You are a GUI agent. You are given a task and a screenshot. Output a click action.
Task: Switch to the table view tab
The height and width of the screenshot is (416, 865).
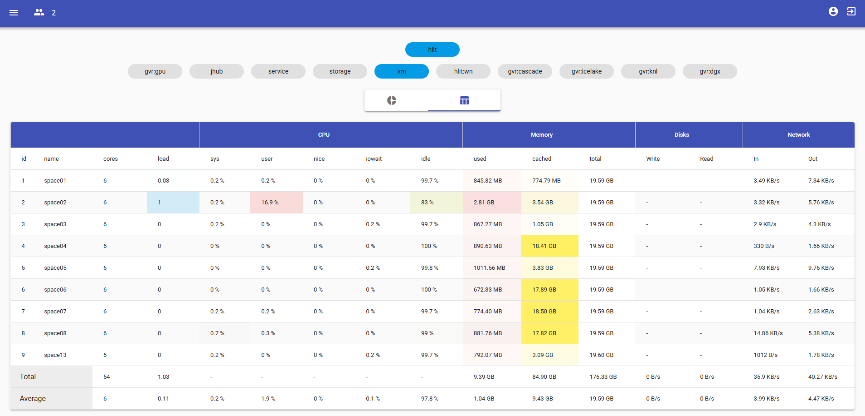464,100
